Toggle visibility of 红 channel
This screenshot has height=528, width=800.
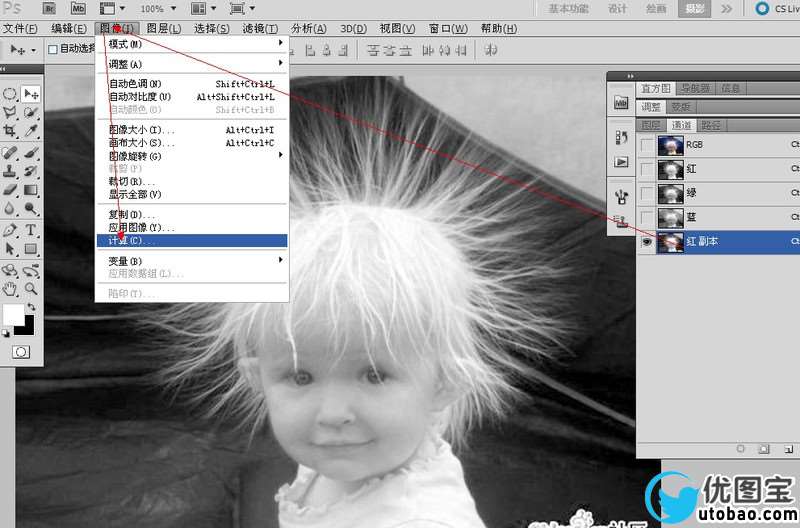[646, 169]
